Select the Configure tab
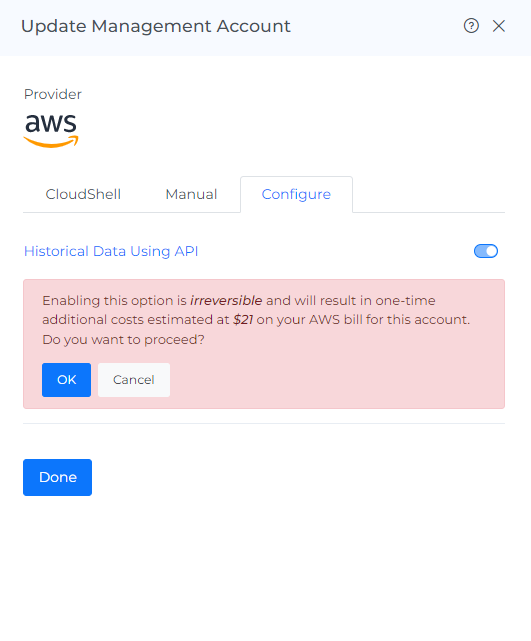Viewport: 531px width, 641px height. pyautogui.click(x=296, y=194)
